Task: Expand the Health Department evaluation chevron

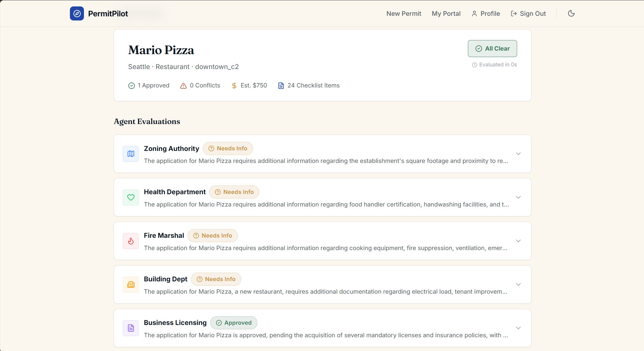Action: click(x=518, y=197)
